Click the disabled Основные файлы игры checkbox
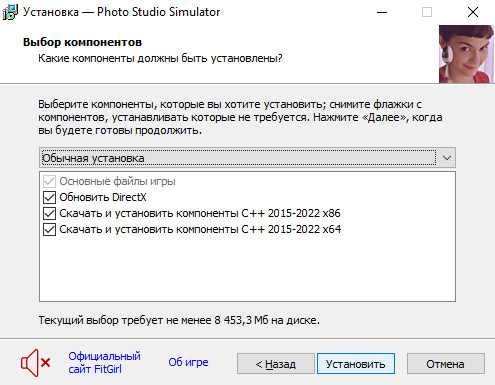495x385 pixels. coord(49,181)
